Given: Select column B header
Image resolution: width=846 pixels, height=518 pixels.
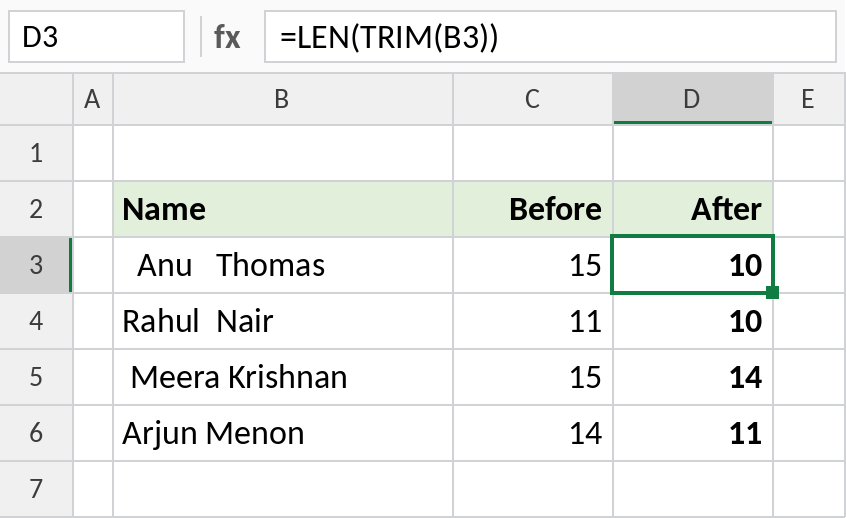Looking at the screenshot, I should 283,99.
